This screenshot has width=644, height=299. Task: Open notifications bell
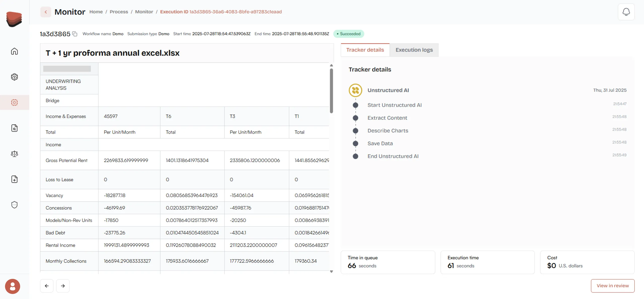click(x=626, y=12)
